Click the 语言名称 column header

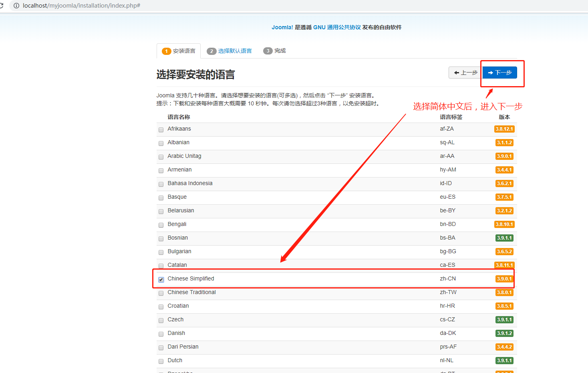pyautogui.click(x=179, y=117)
